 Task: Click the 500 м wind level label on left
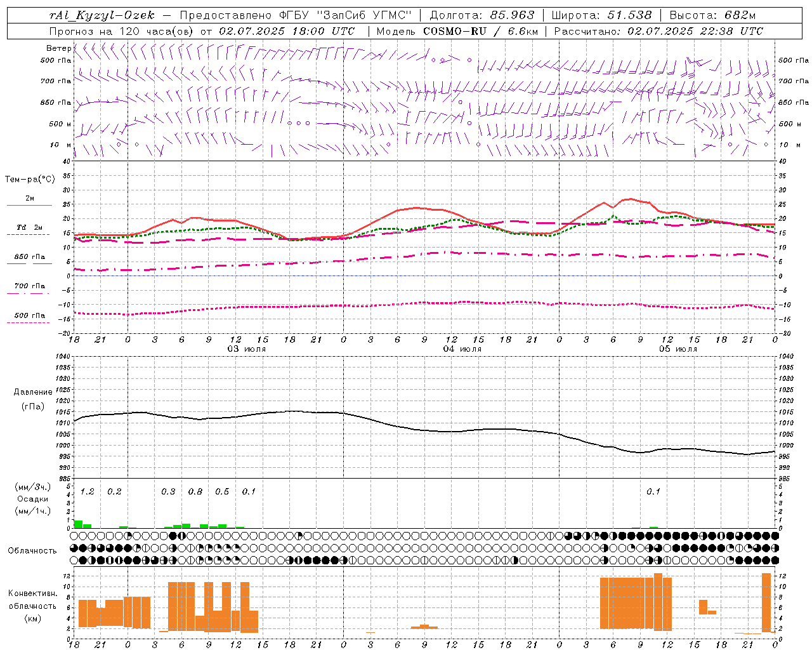pos(60,124)
